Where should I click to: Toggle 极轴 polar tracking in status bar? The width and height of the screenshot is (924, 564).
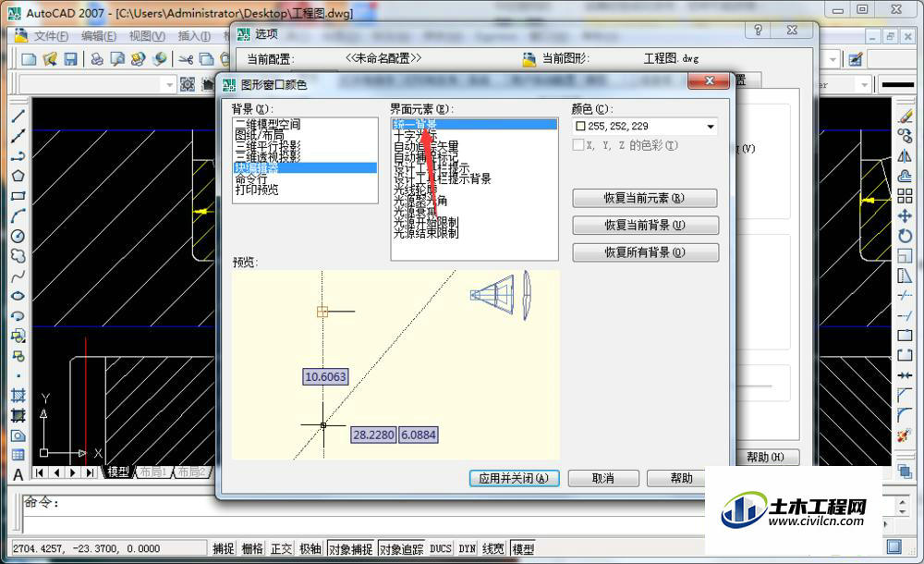(310, 548)
